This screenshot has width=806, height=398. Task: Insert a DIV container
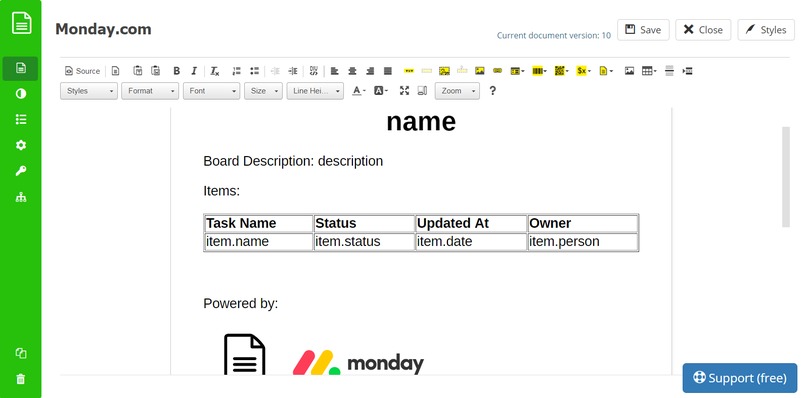click(314, 71)
